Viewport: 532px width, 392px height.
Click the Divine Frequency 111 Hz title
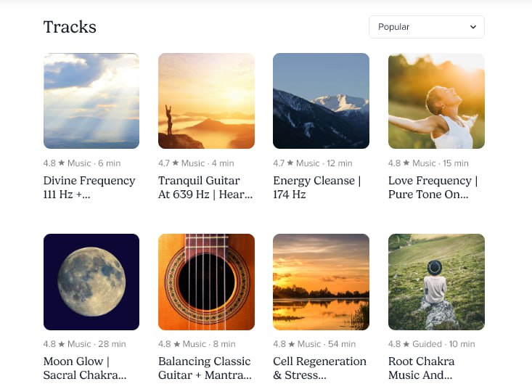click(89, 187)
